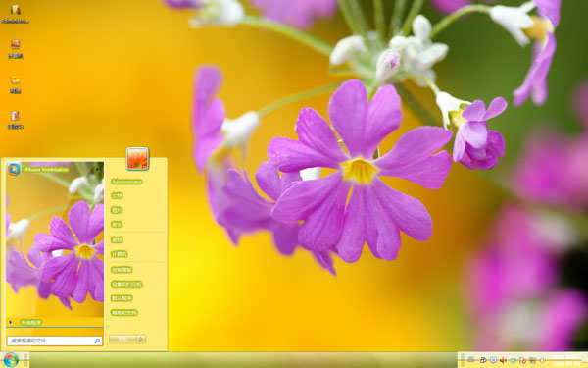
Task: Open the Computer (计算机) desktop icon
Action: pyautogui.click(x=16, y=49)
